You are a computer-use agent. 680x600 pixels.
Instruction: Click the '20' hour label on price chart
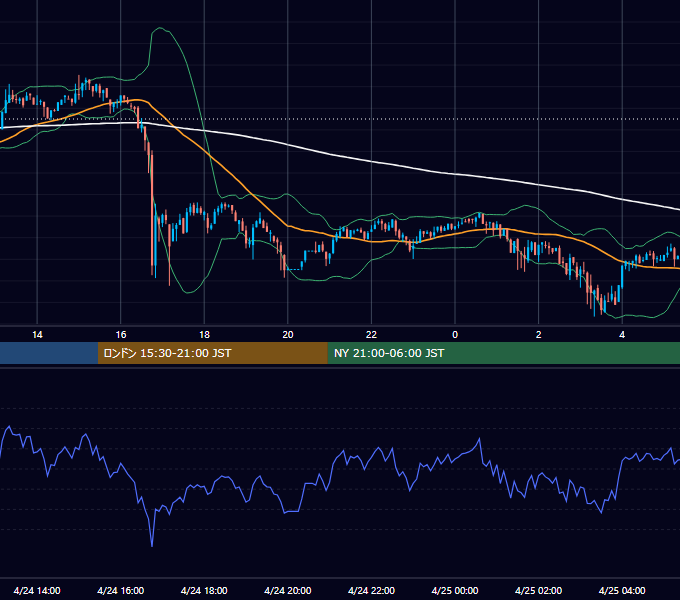coord(288,335)
